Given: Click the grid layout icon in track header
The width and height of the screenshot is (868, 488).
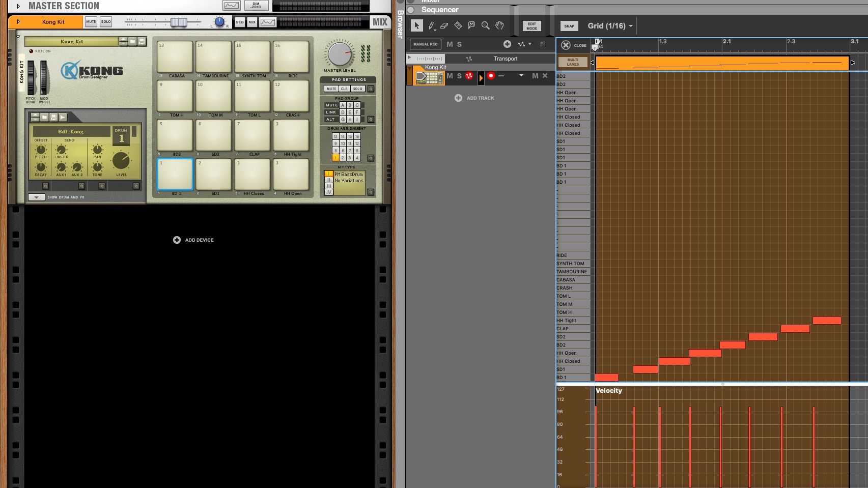Looking at the screenshot, I should tap(543, 44).
